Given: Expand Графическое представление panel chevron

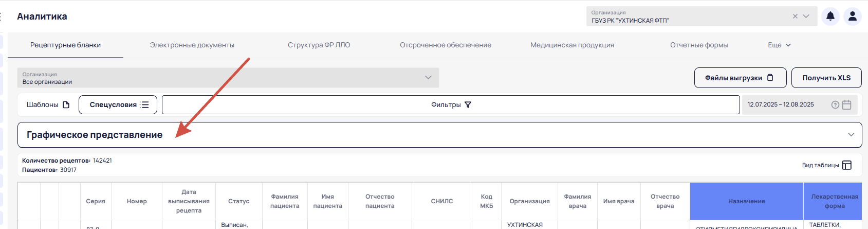Looking at the screenshot, I should (851, 135).
